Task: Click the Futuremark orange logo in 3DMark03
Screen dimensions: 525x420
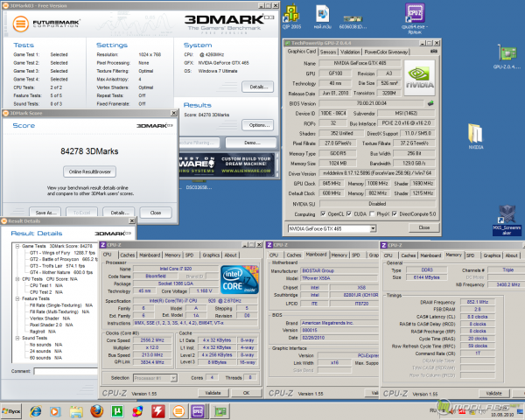Action: [20, 24]
